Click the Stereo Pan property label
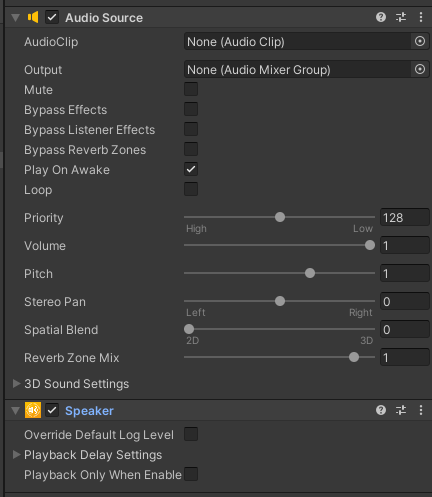This screenshot has width=432, height=497. [x=55, y=302]
